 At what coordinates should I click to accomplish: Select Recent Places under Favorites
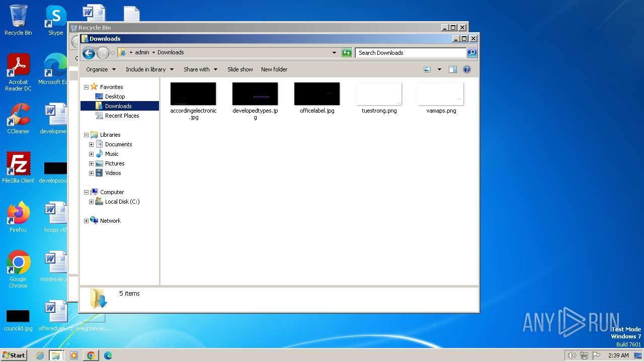click(x=122, y=116)
